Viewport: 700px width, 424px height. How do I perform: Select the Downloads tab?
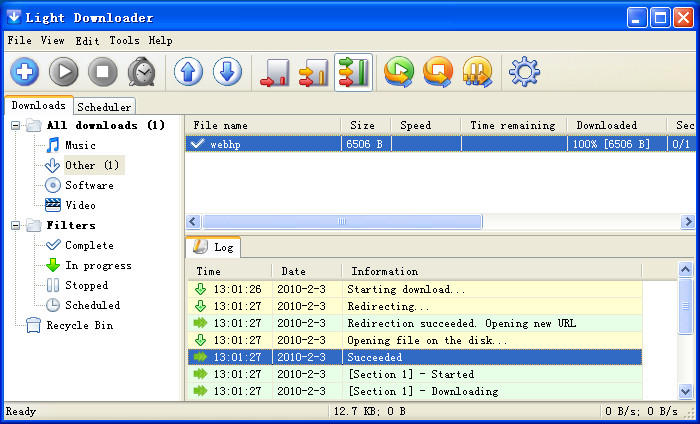[x=38, y=105]
